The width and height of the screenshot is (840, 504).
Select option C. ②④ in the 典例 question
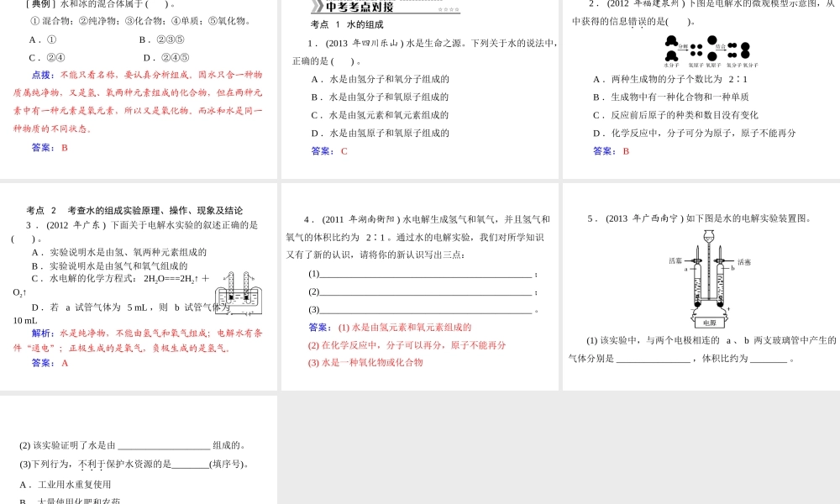coord(47,58)
